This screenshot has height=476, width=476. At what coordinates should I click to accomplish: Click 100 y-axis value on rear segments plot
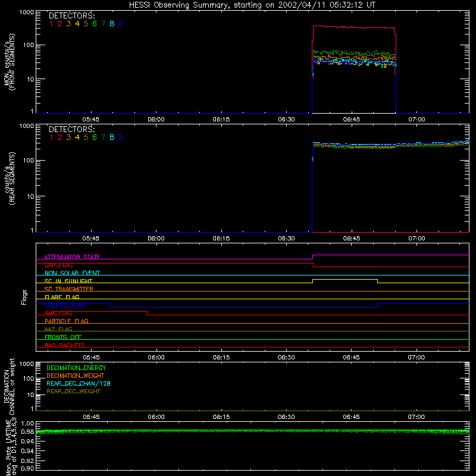pos(29,160)
